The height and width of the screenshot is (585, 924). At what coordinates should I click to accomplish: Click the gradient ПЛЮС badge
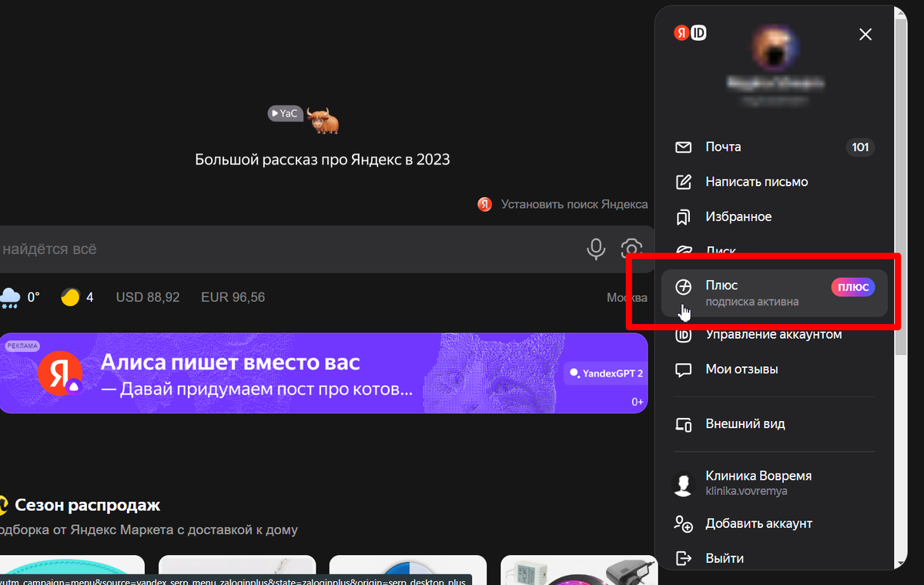coord(853,287)
